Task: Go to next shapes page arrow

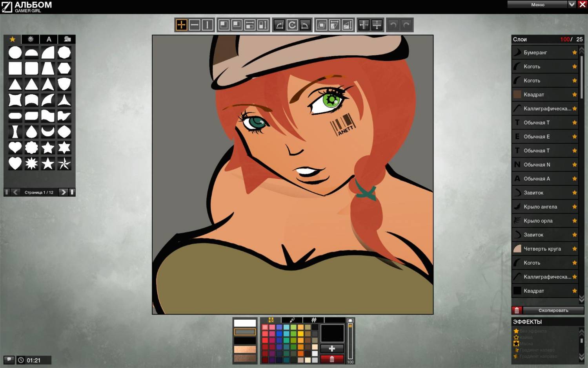Action: pyautogui.click(x=63, y=192)
